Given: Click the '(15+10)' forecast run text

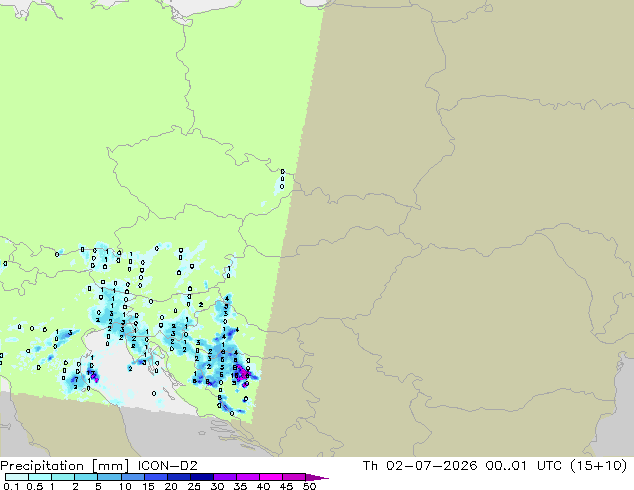Looking at the screenshot, I should tap(598, 466).
